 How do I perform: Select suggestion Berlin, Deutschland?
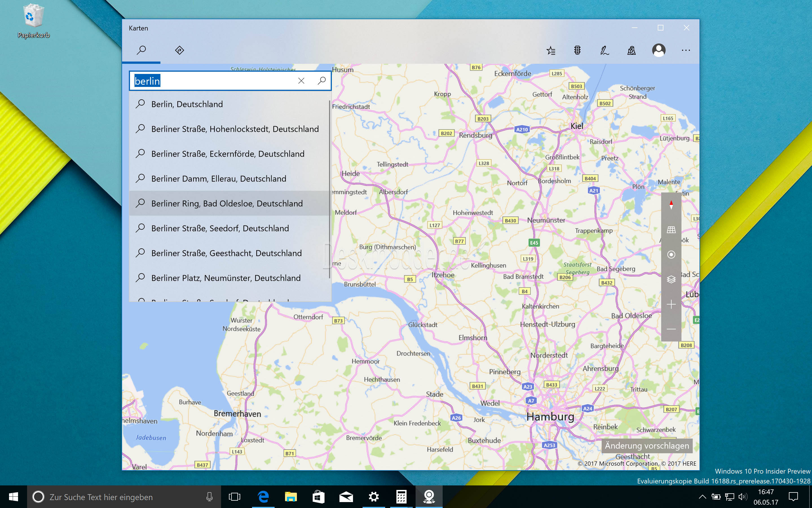(230, 104)
